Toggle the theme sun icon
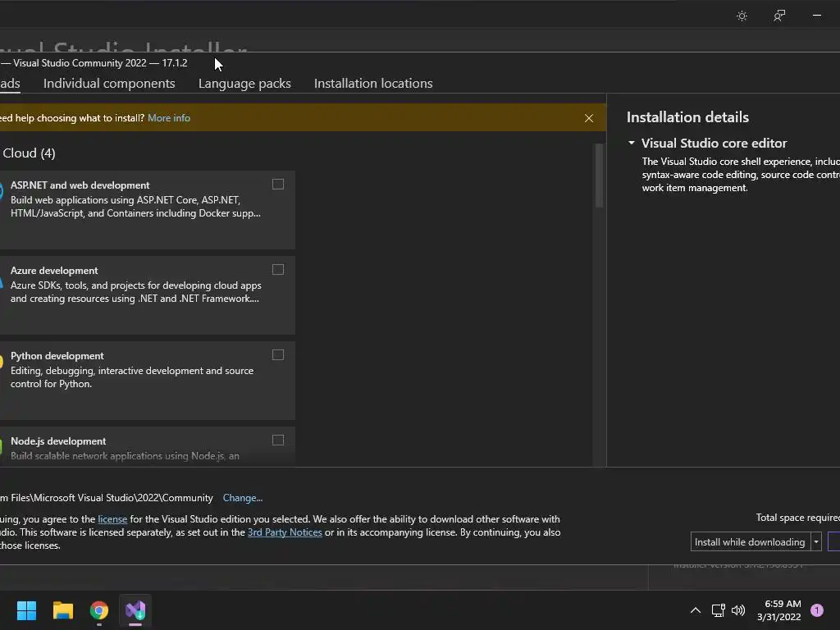The height and width of the screenshot is (630, 840). coord(742,16)
